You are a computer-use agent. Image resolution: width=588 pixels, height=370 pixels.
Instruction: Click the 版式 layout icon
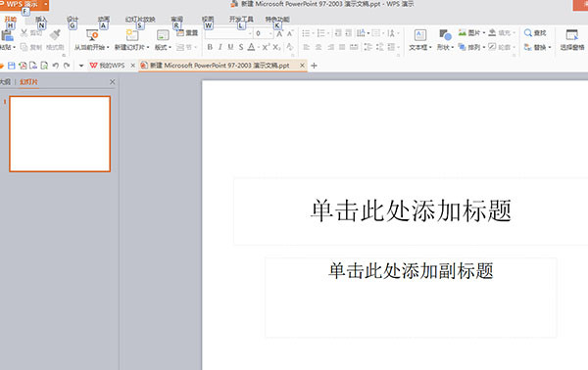163,35
